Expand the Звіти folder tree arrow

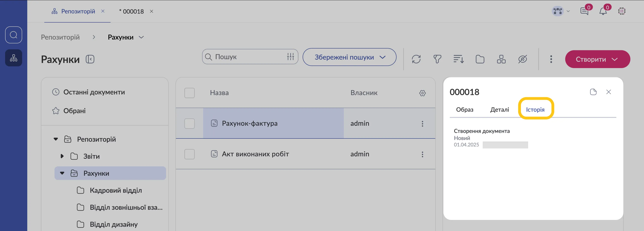[62, 156]
